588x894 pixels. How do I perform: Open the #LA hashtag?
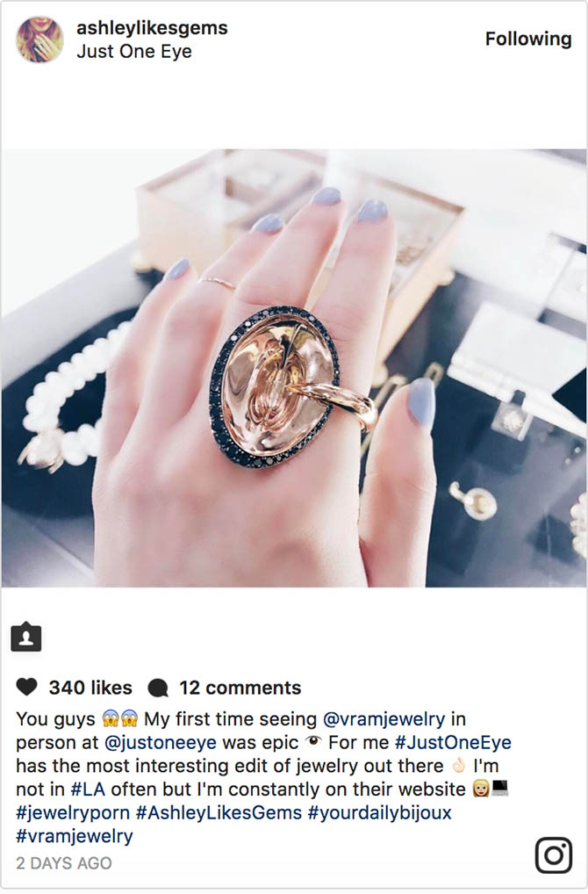click(x=88, y=789)
